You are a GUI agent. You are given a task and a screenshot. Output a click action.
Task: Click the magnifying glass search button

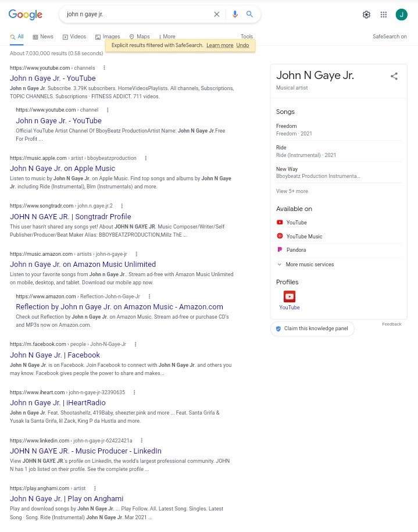(x=249, y=14)
